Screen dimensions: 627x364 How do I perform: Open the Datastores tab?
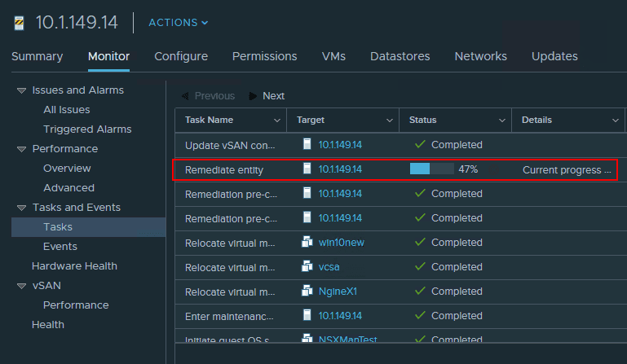tap(400, 56)
